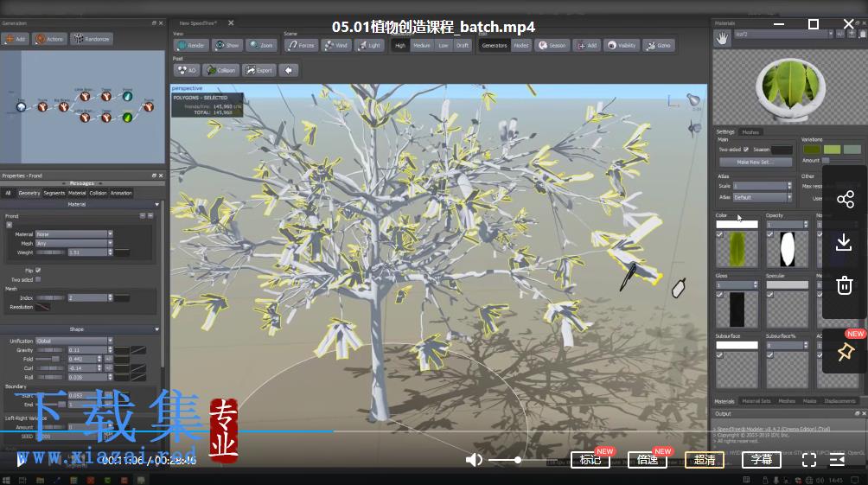Open the Meshes tab beside Settings
This screenshot has width=868, height=485.
(x=750, y=131)
